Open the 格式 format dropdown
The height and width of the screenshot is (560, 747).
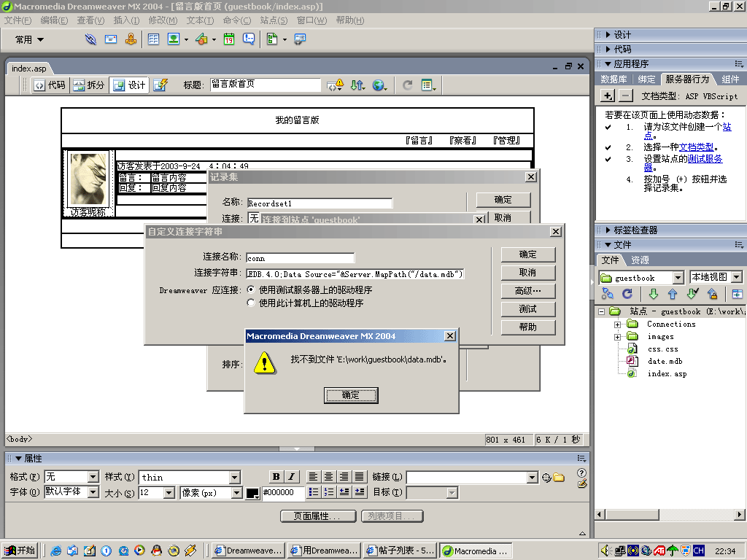[93, 477]
